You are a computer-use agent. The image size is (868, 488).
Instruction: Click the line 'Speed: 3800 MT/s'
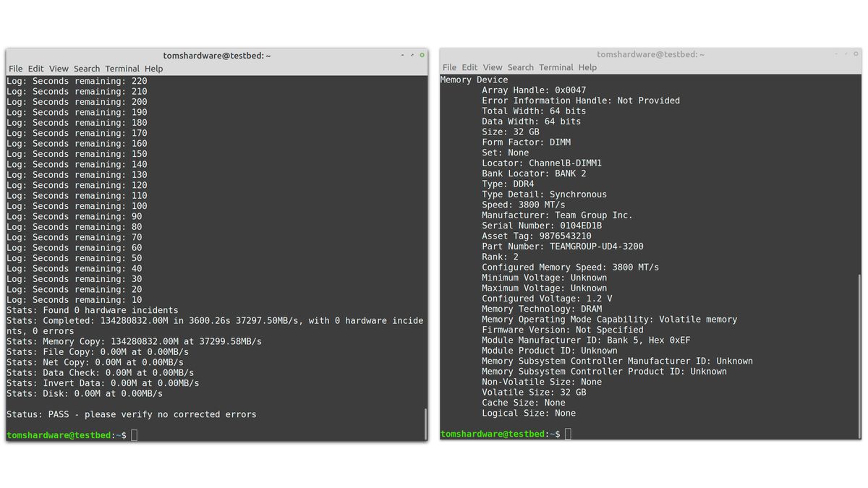[x=524, y=205]
